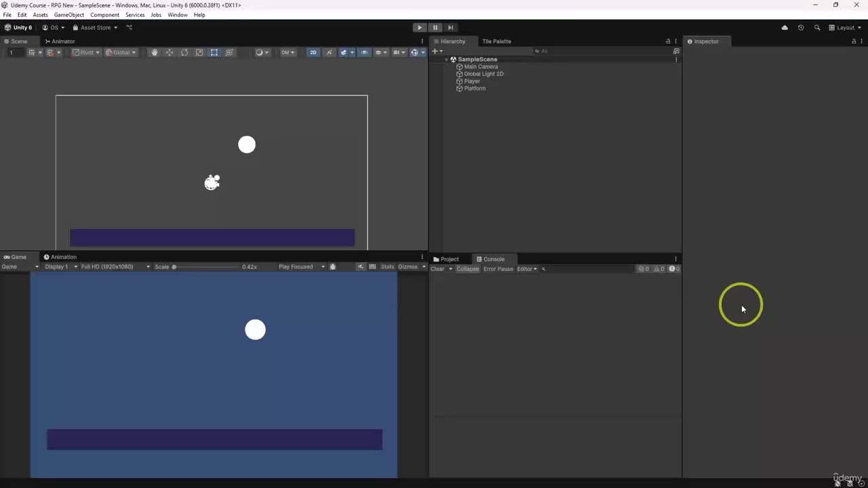
Task: Open Console panel options menu
Action: click(675, 259)
